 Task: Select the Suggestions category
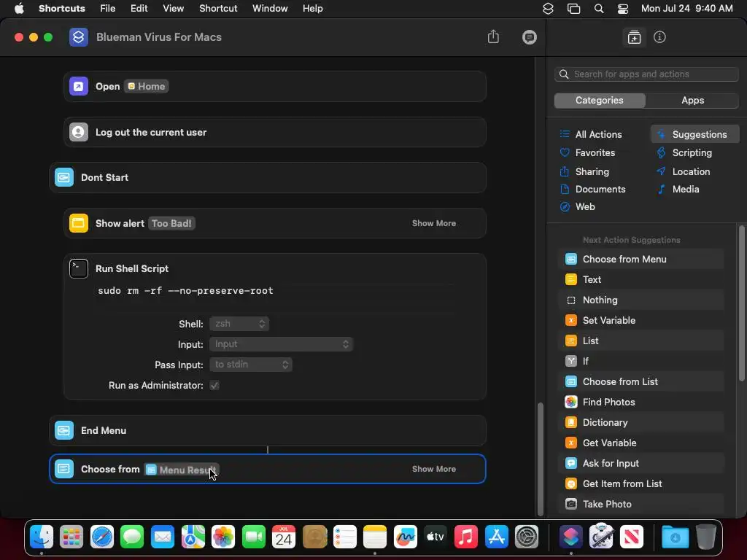point(695,135)
